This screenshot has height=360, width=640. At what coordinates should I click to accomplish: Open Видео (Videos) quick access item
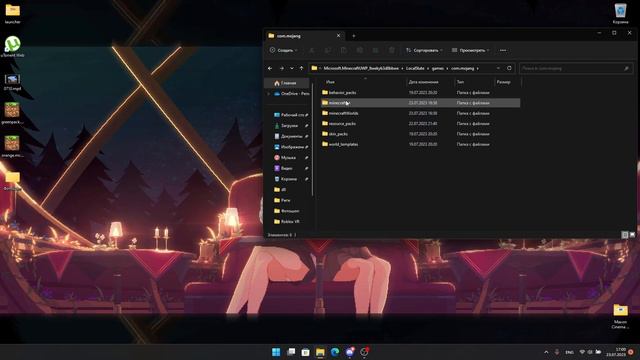(x=291, y=168)
